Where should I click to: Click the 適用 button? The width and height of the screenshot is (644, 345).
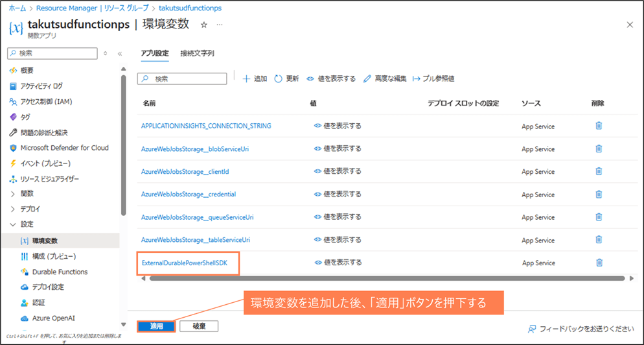click(x=157, y=326)
